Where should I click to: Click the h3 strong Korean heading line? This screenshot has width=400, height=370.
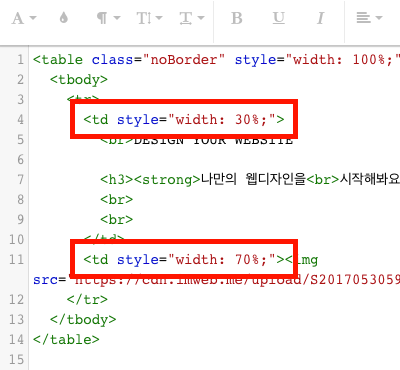pos(250,180)
